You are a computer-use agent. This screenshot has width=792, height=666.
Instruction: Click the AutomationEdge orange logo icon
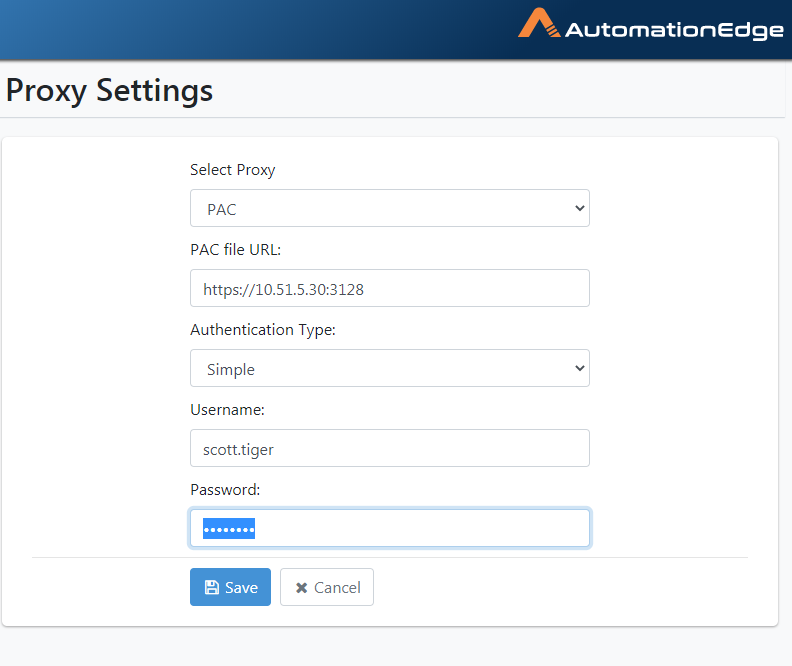point(539,23)
